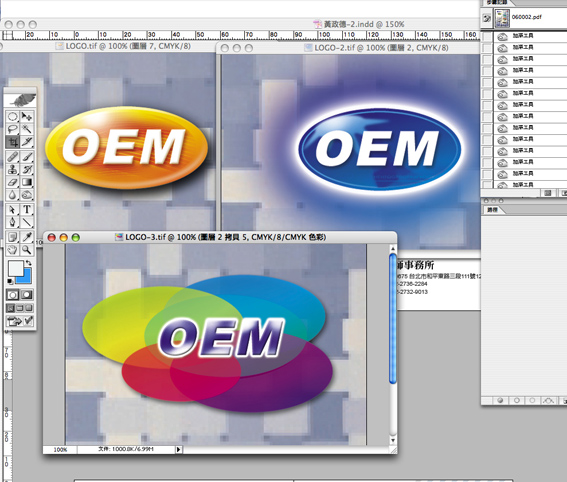Select the 060002.pdf snapshot name
The image size is (567, 482).
pyautogui.click(x=526, y=17)
